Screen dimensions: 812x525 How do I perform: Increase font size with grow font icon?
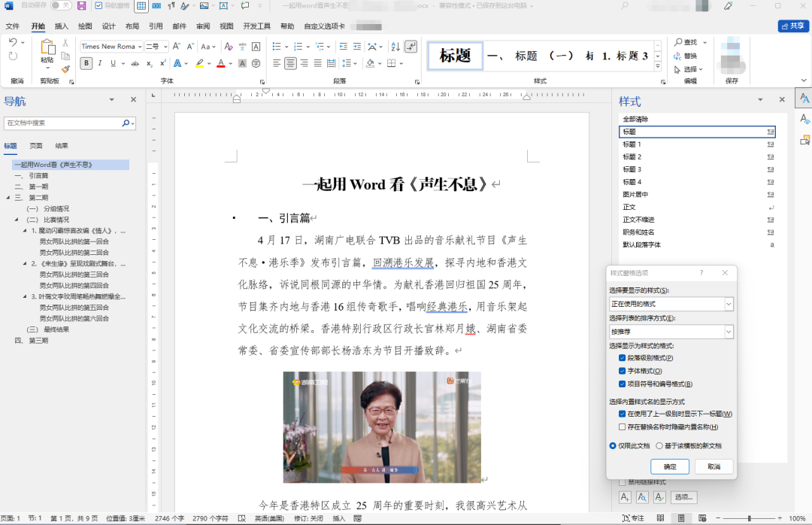coord(177,47)
